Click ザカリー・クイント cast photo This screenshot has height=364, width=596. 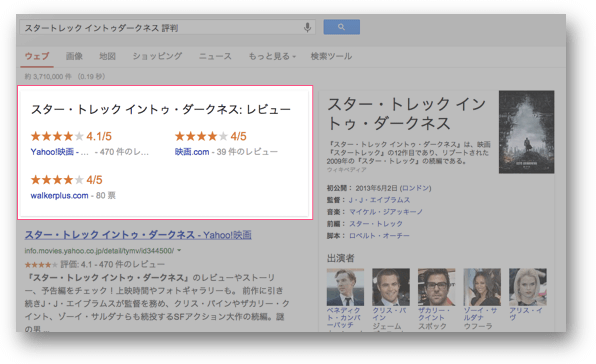point(436,287)
